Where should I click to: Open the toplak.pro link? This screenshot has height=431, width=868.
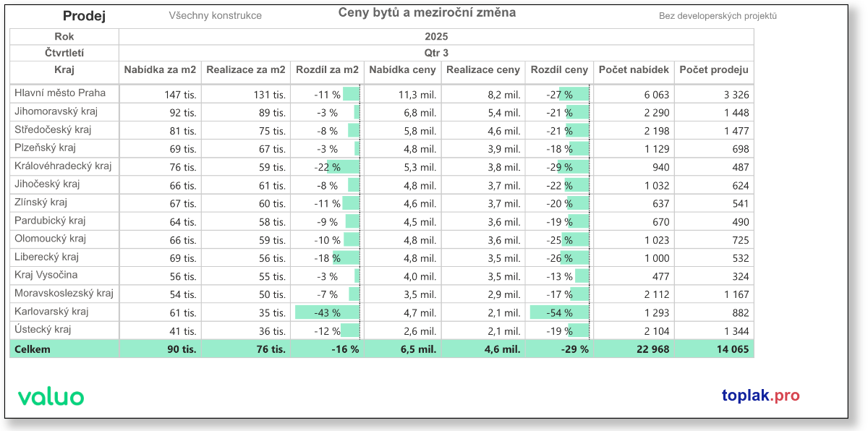(x=760, y=396)
